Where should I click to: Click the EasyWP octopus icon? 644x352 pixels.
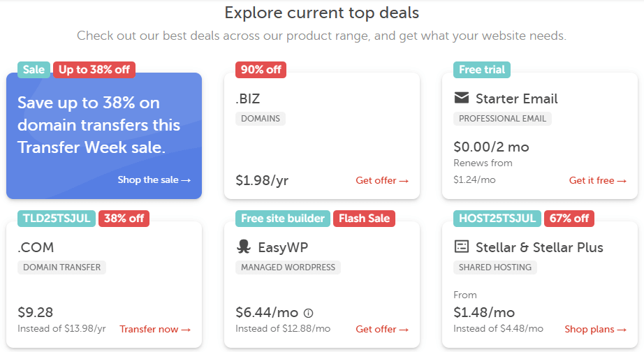244,247
